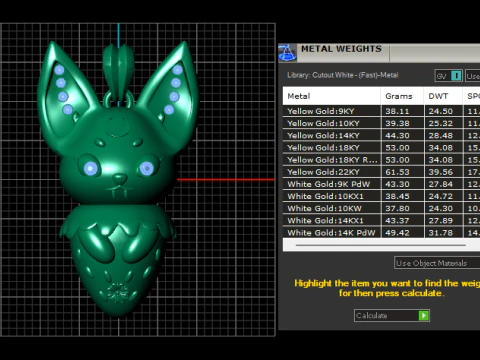Screen dimensions: 480x360
Task: Click the fox model's right eye gem
Action: [x=146, y=168]
